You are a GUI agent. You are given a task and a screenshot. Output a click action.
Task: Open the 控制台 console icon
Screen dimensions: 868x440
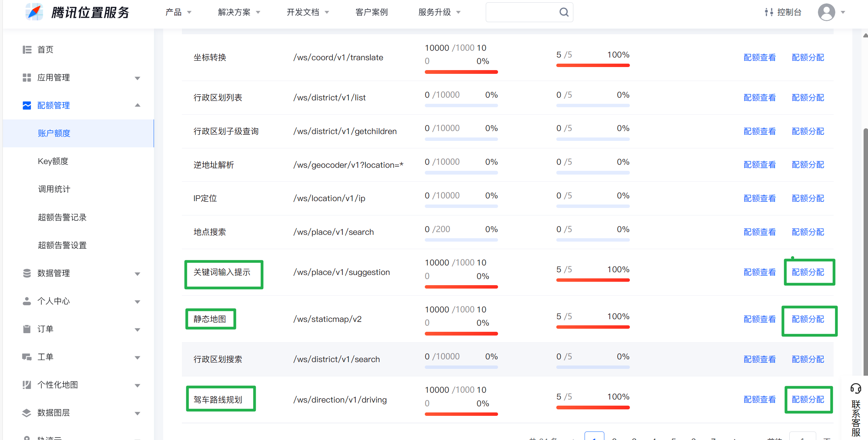[769, 12]
